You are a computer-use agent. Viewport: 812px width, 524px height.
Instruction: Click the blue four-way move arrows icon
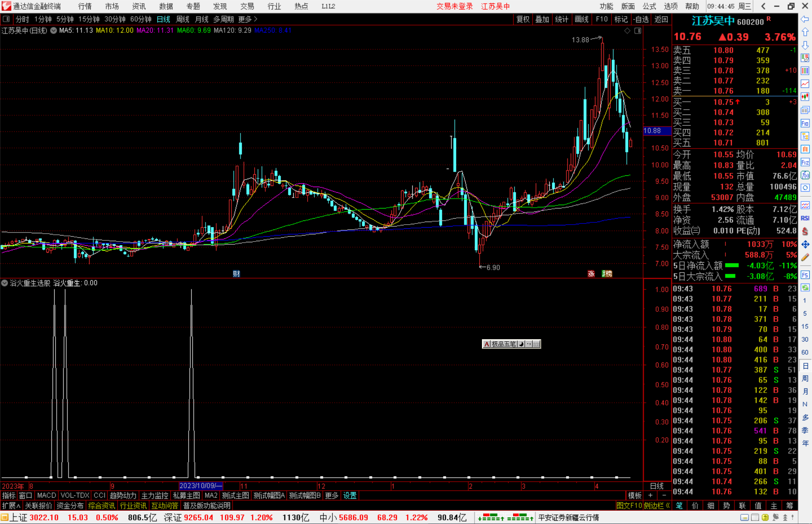coord(805,245)
